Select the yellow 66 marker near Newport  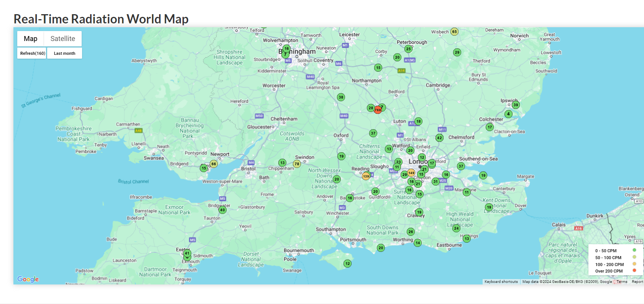point(214,164)
